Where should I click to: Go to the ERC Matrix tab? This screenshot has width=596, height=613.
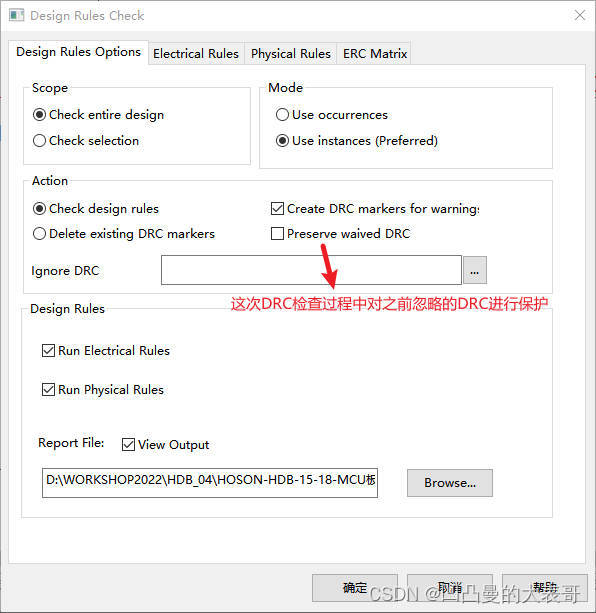(x=375, y=54)
